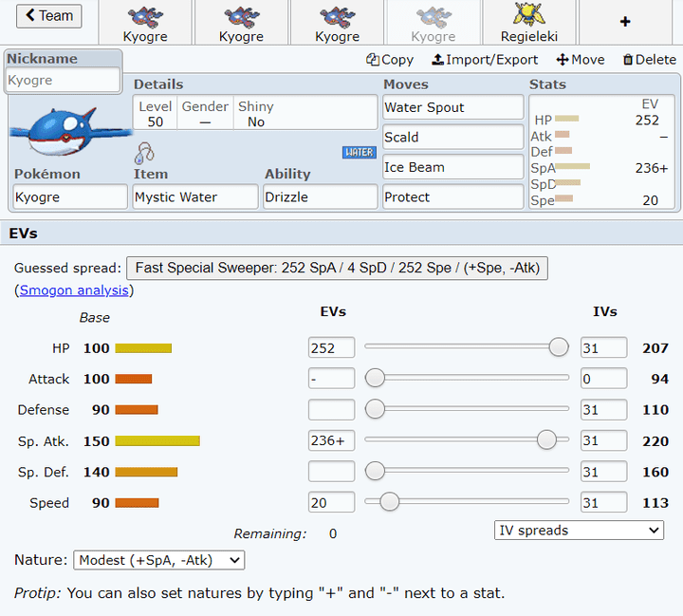Click the Remaining EVs value 0

[333, 534]
